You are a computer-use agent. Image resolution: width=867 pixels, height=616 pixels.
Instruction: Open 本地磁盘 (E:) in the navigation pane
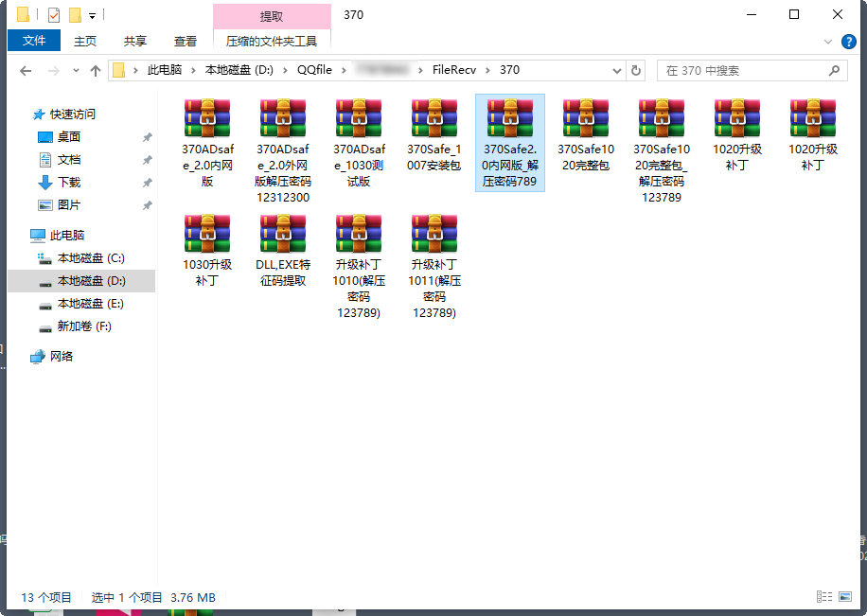pos(91,304)
